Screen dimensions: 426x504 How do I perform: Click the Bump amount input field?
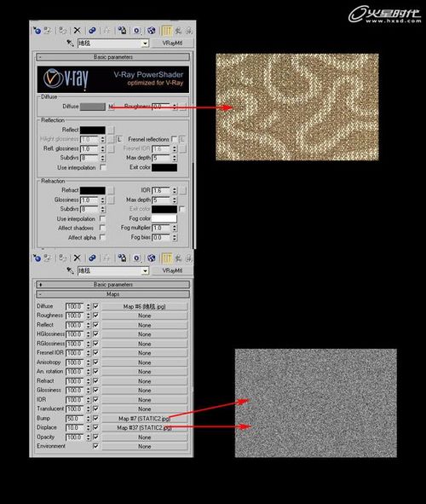(x=74, y=419)
